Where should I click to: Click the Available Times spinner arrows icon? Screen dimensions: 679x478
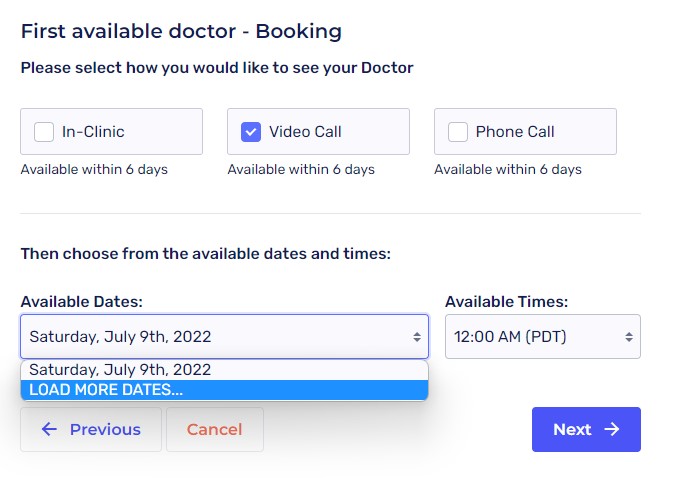click(x=629, y=337)
